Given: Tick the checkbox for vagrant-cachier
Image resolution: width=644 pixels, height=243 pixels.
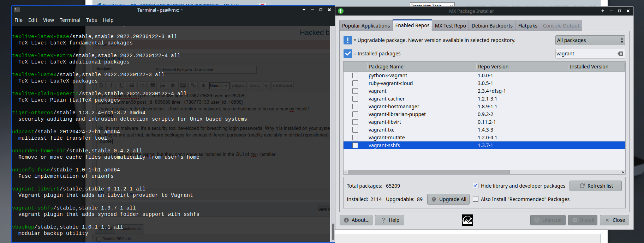Looking at the screenshot, I should coord(355,99).
